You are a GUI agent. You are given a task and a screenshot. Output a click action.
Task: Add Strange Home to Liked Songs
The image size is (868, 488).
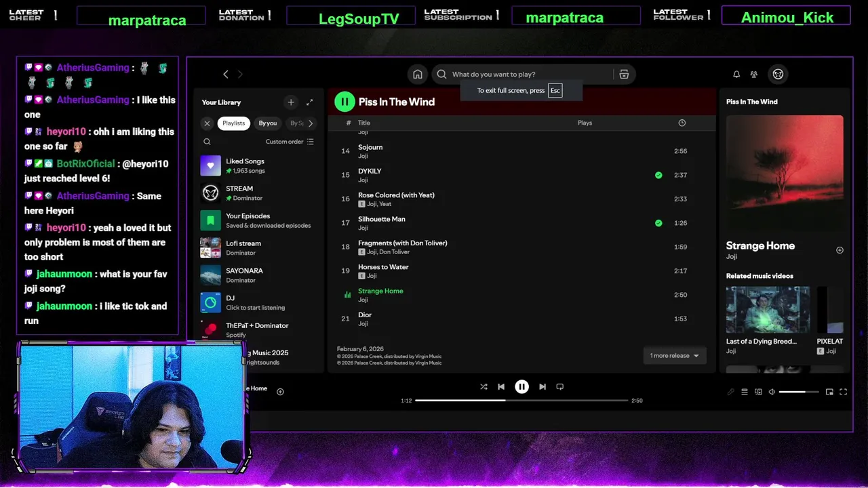point(840,250)
